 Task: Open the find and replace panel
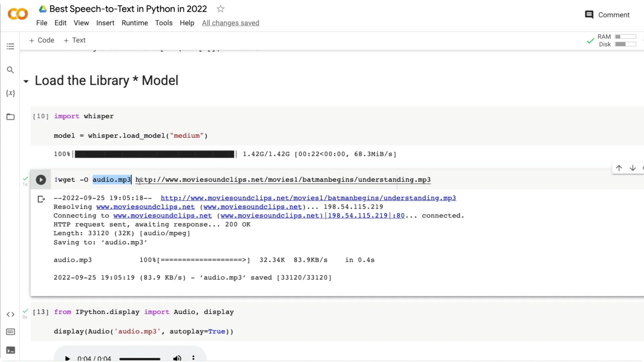pyautogui.click(x=10, y=70)
